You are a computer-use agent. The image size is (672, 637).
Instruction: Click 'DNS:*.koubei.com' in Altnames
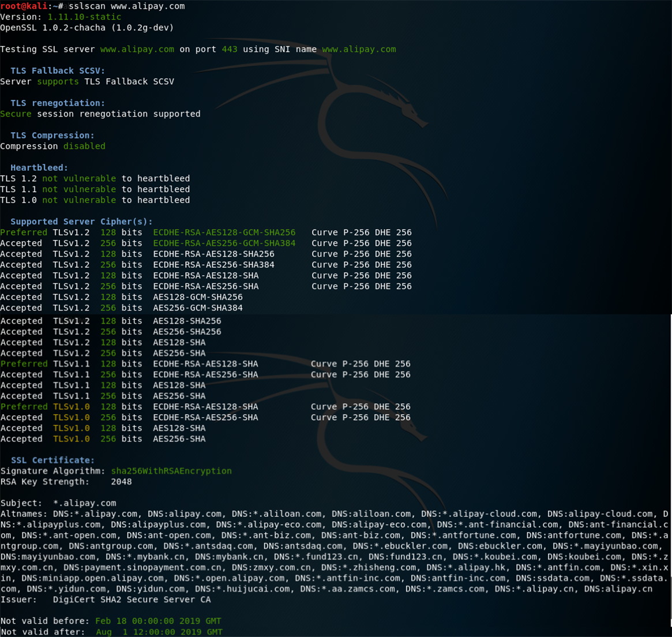click(494, 557)
